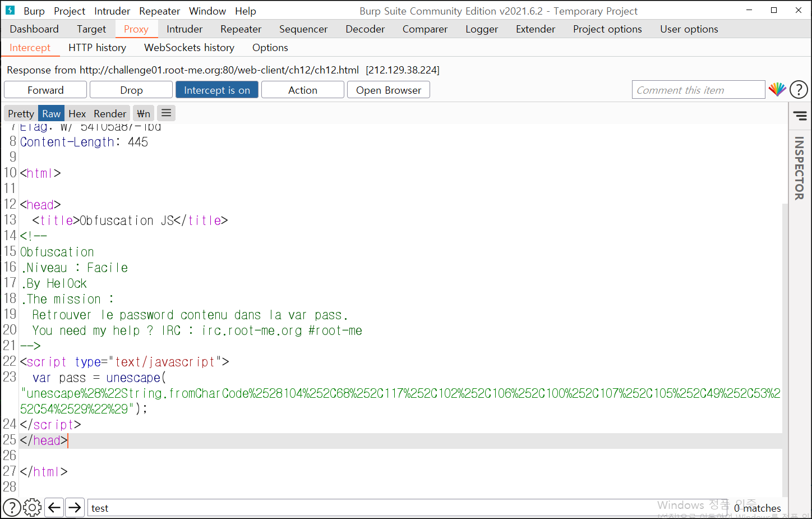This screenshot has width=812, height=519.
Task: Open the Logger tab
Action: 482,29
